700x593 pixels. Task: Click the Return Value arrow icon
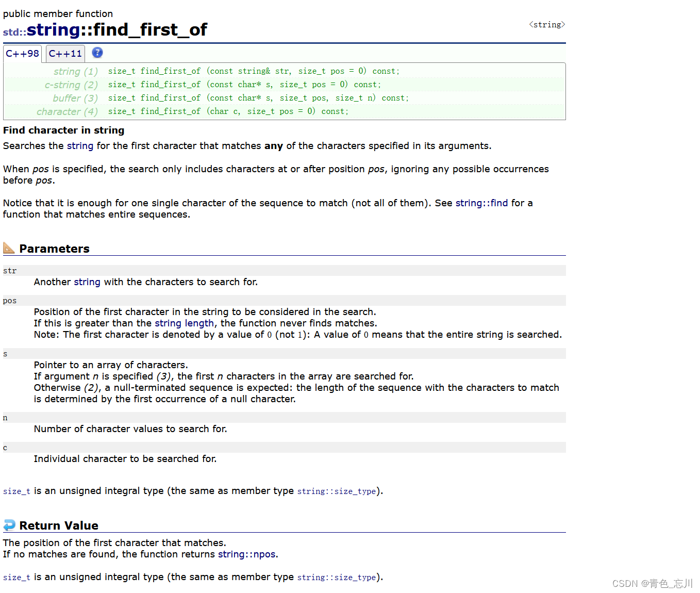[x=9, y=525]
